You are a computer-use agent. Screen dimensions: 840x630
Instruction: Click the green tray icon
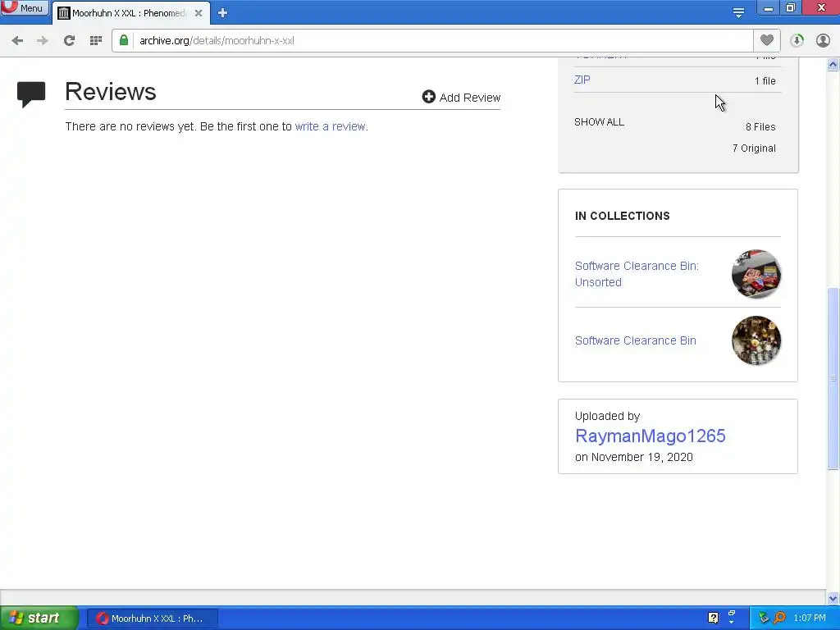pyautogui.click(x=764, y=618)
